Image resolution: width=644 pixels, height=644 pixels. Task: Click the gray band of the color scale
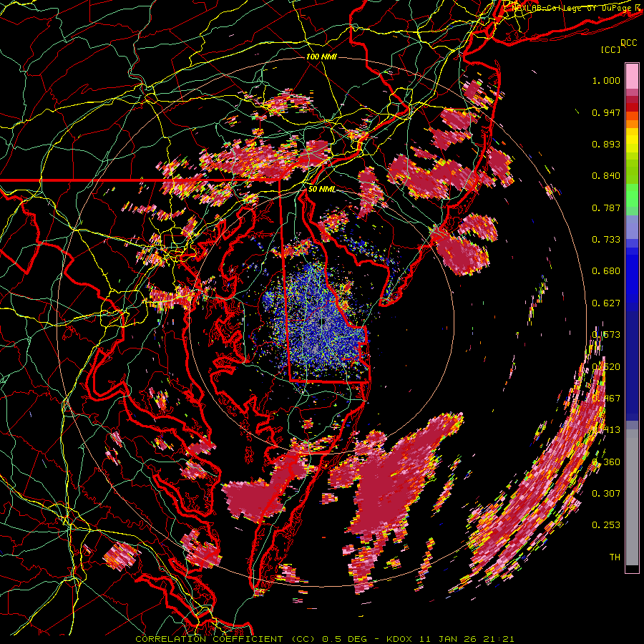(x=632, y=498)
